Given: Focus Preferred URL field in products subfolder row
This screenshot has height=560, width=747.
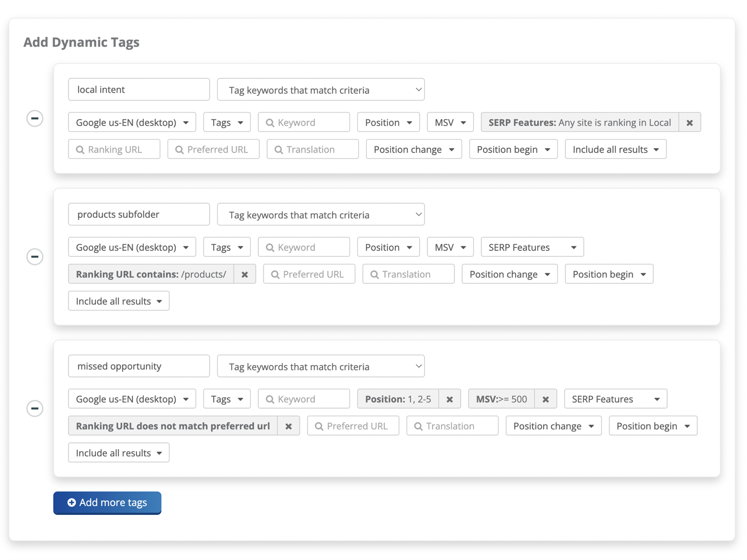Looking at the screenshot, I should (309, 274).
